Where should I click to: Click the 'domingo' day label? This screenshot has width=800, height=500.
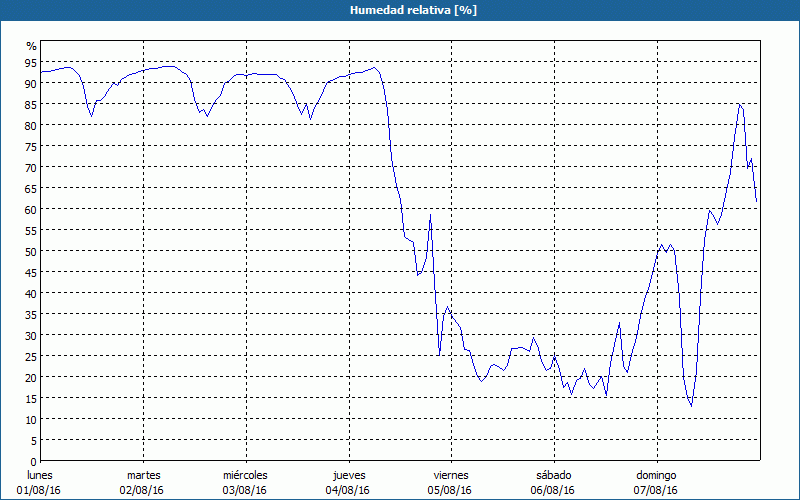click(656, 475)
